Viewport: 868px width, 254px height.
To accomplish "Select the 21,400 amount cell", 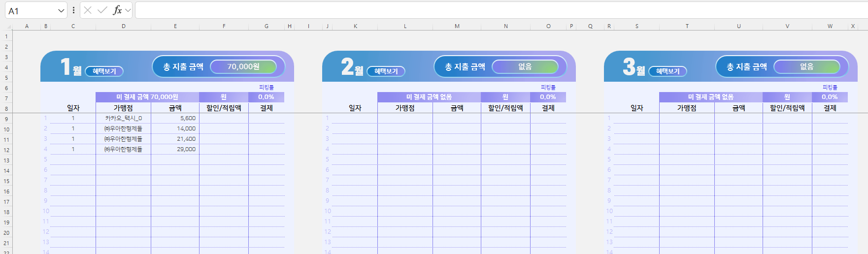I will tap(175, 139).
